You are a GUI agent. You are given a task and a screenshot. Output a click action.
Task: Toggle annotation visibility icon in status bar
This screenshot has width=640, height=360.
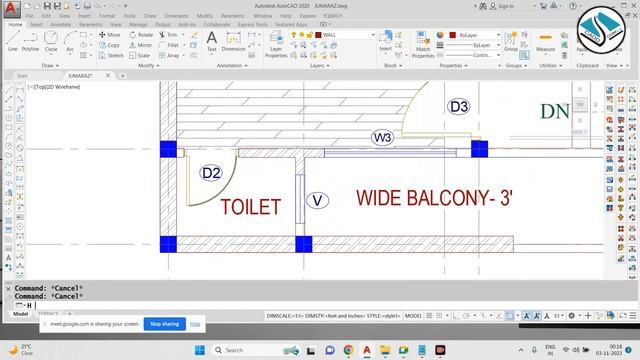point(527,316)
